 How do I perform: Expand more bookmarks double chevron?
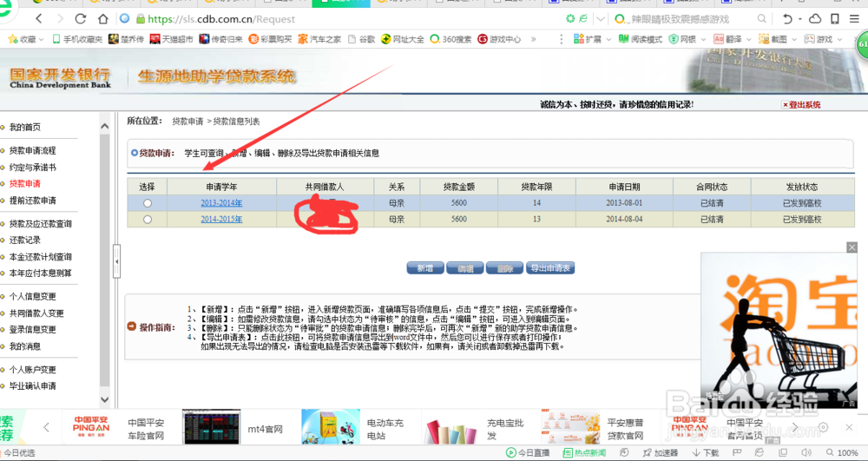coord(533,39)
